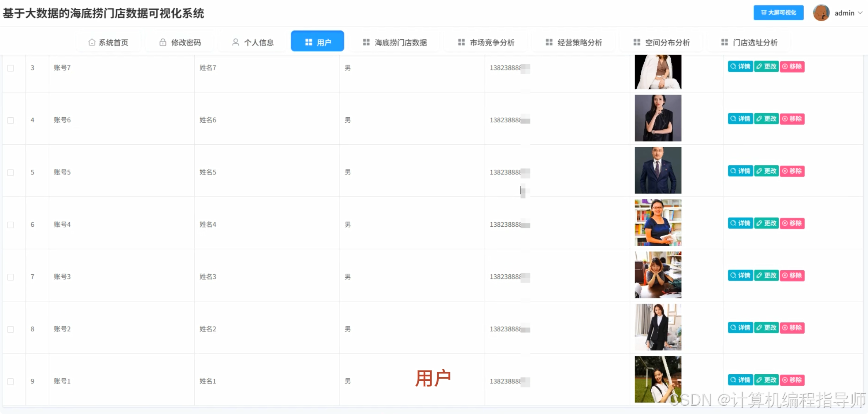The height and width of the screenshot is (414, 868).
Task: Check the checkbox for row 账号1
Action: tap(11, 381)
